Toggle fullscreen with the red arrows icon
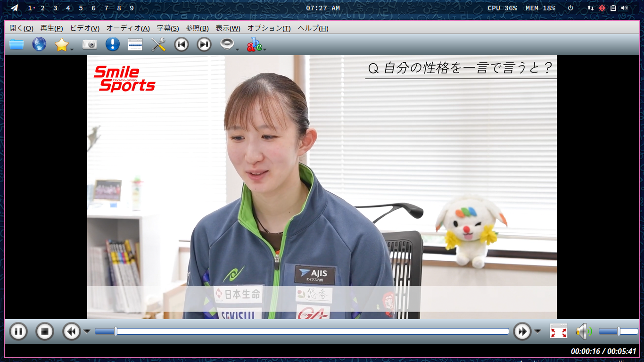This screenshot has height=362, width=644. [x=559, y=331]
